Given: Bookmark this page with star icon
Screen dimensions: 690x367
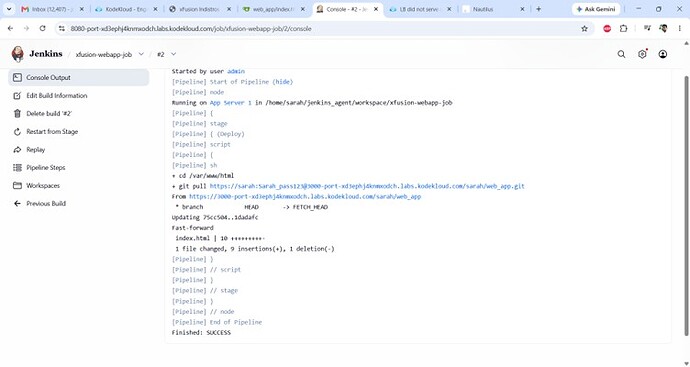Looking at the screenshot, I should coord(584,29).
